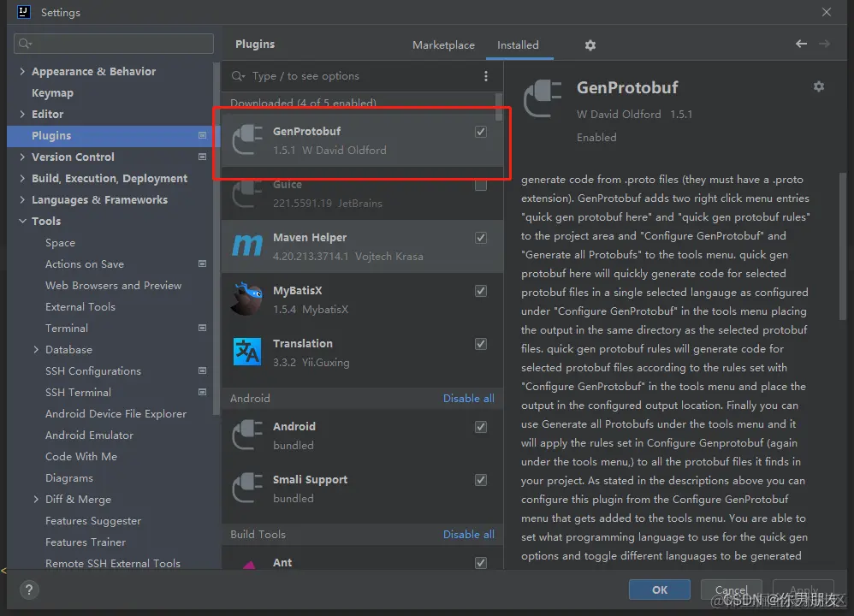Image resolution: width=854 pixels, height=616 pixels.
Task: Click the plugin description scrollbar
Action: tap(843, 245)
